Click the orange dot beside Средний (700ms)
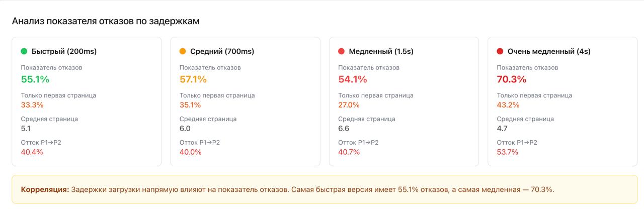644x209 pixels. (x=183, y=51)
